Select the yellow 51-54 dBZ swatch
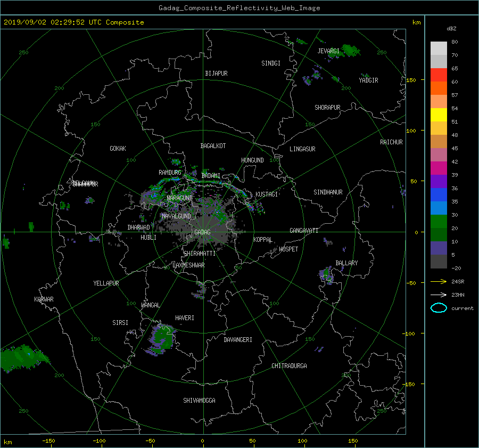This screenshot has height=448, width=479. 439,115
